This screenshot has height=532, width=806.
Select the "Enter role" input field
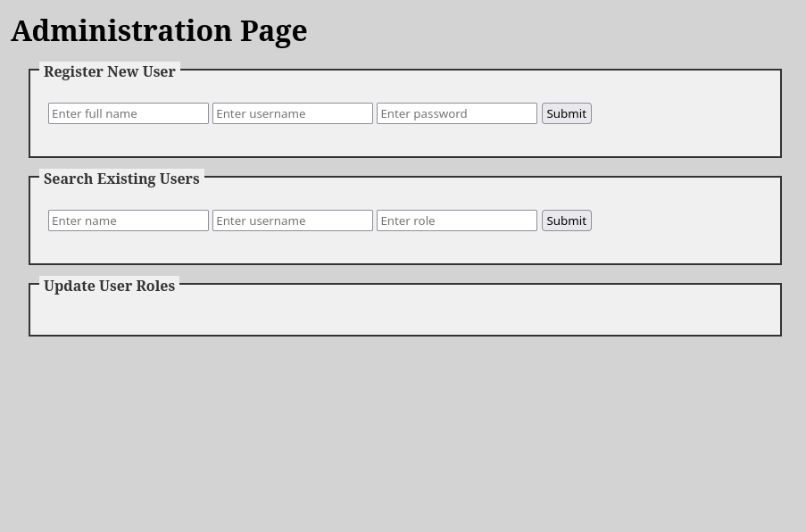pos(456,220)
